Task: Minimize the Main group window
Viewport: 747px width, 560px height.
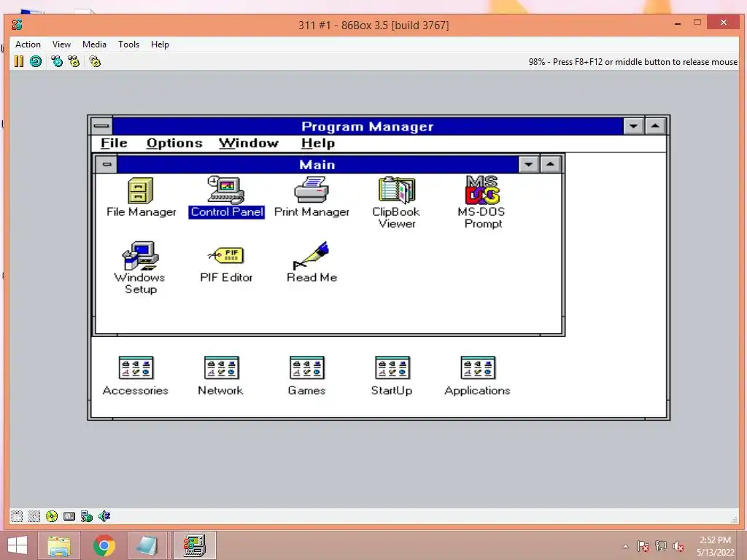Action: pyautogui.click(x=529, y=164)
